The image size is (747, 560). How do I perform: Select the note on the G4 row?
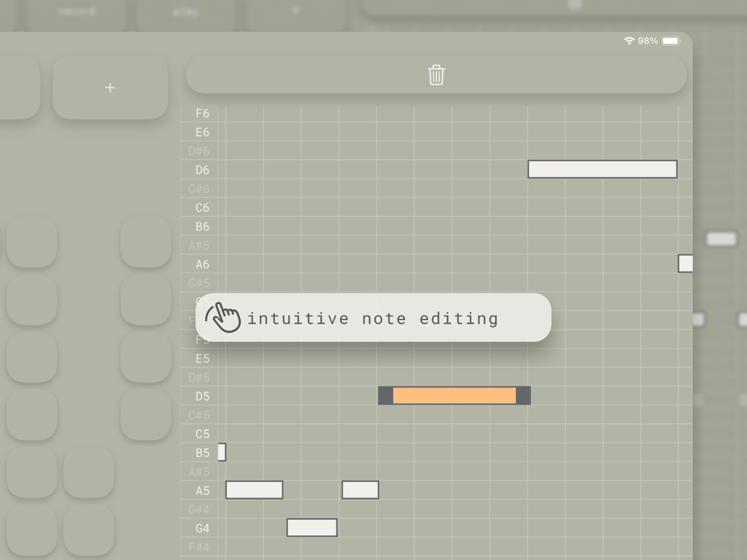click(x=311, y=527)
